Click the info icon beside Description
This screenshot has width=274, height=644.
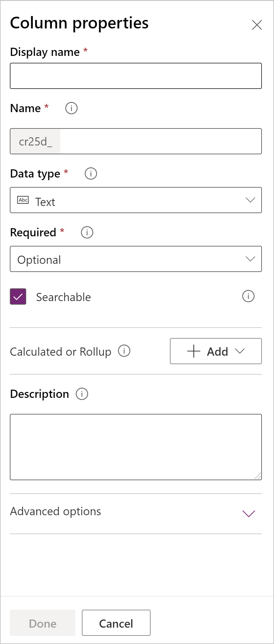[82, 394]
